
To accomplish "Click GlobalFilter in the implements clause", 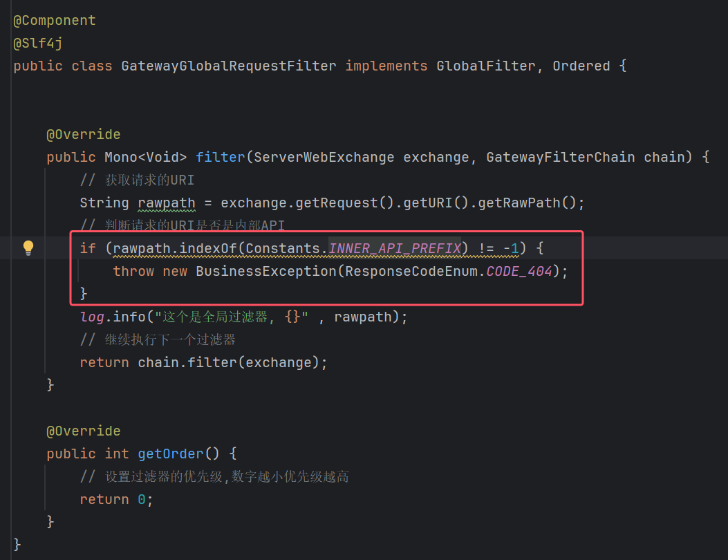I will [x=485, y=66].
